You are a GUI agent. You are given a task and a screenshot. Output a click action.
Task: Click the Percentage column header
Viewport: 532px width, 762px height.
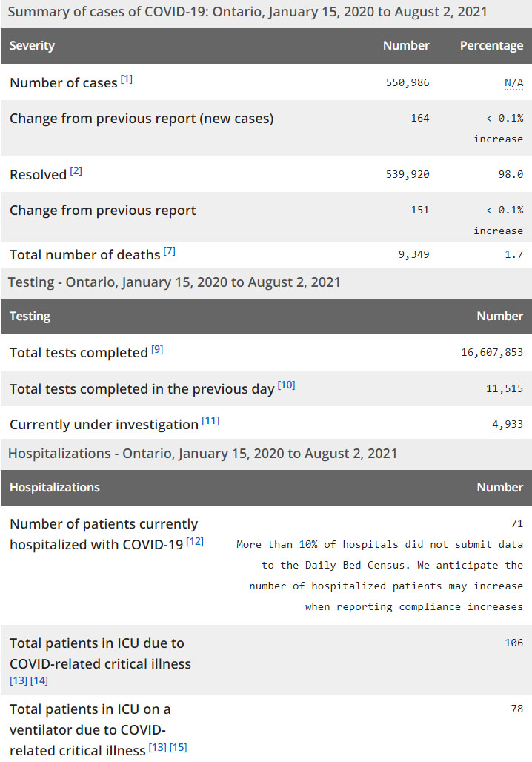pyautogui.click(x=491, y=46)
